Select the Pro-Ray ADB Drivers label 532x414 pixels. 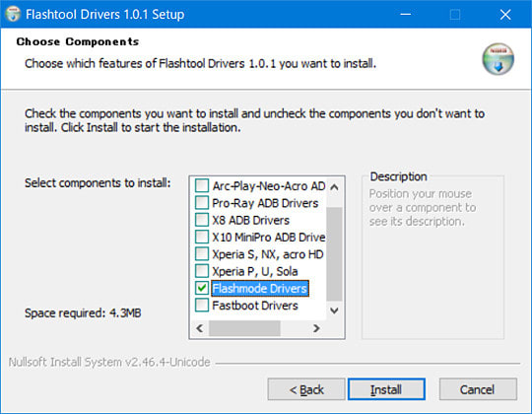[x=265, y=203]
